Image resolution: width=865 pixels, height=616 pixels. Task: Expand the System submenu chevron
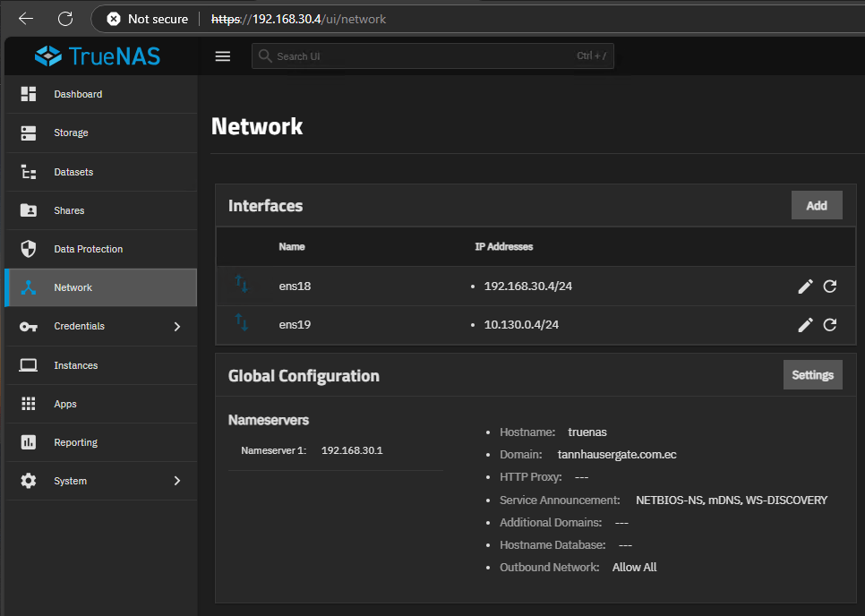coord(176,481)
